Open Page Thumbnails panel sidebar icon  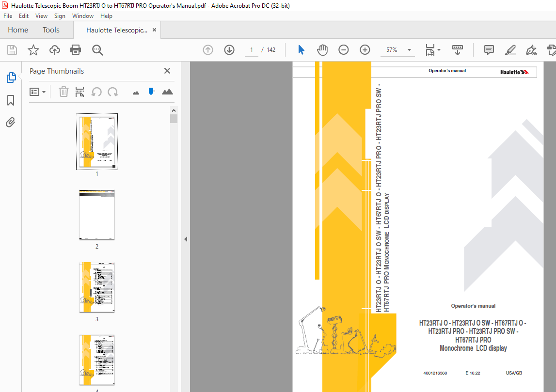[x=11, y=77]
